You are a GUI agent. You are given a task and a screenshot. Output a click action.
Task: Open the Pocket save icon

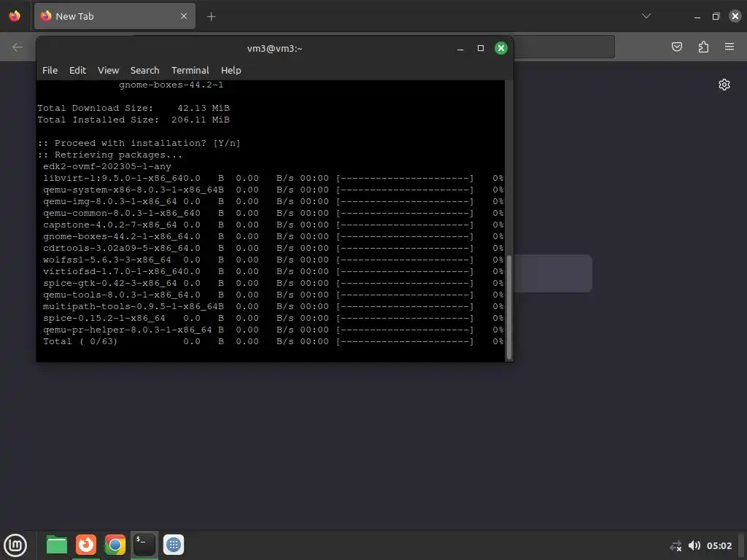pos(676,47)
